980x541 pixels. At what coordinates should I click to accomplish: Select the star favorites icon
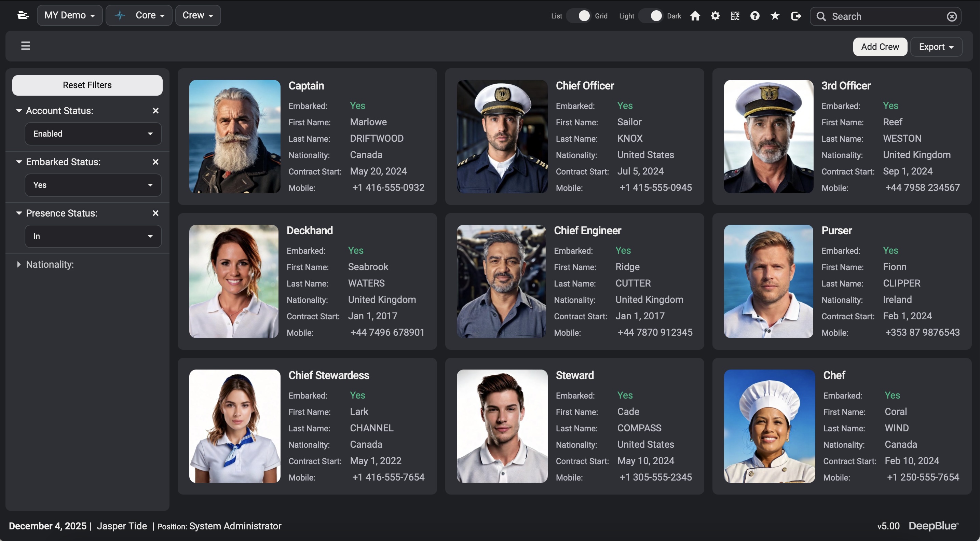click(x=775, y=16)
